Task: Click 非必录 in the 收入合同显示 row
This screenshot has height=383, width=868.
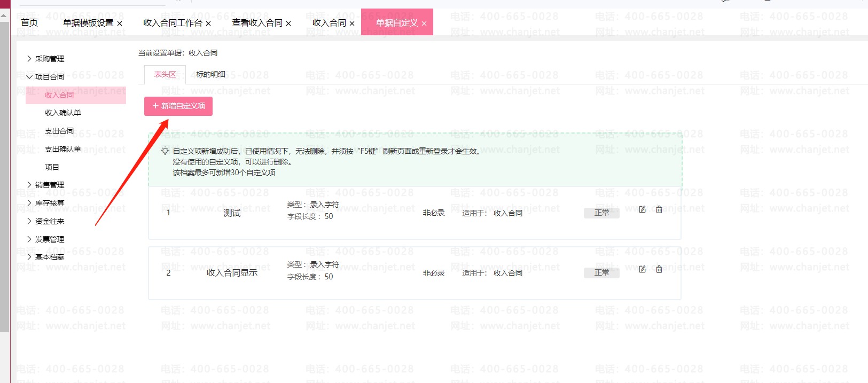Action: [434, 273]
